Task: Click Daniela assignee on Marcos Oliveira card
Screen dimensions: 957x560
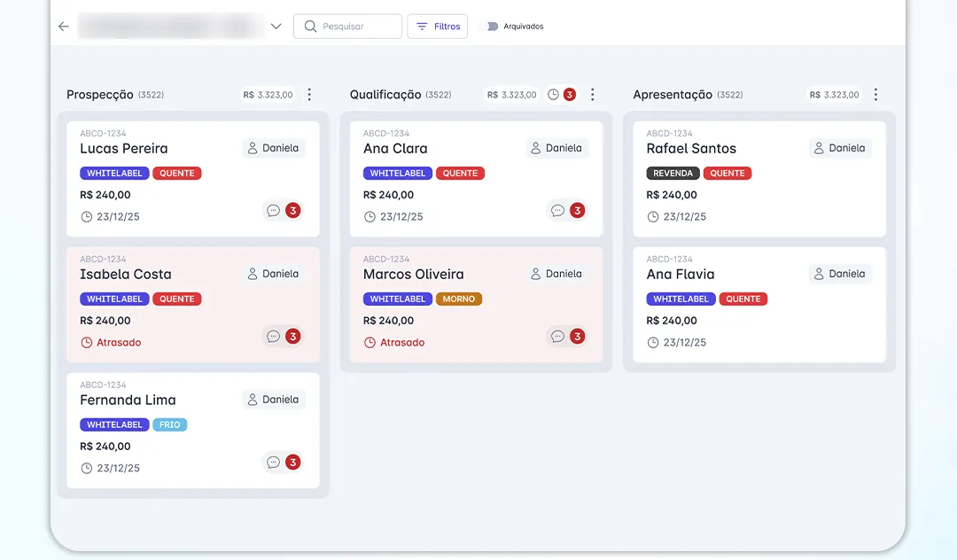Action: tap(556, 274)
